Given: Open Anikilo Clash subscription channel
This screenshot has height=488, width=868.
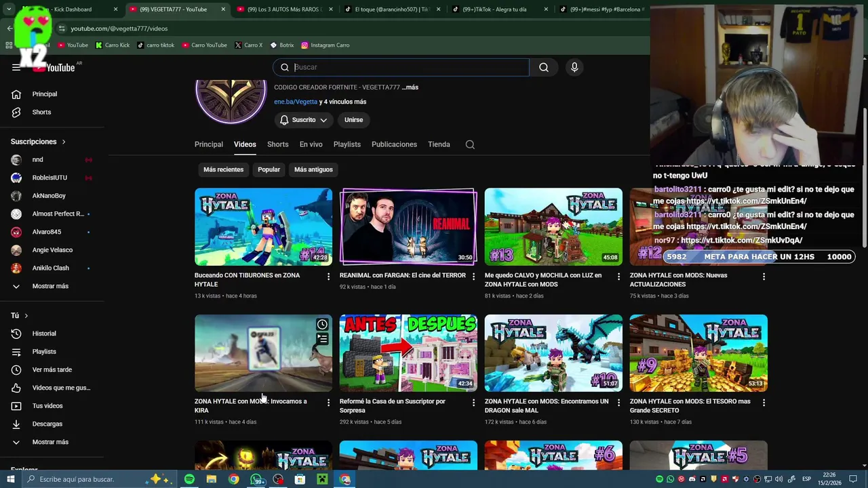Looking at the screenshot, I should pyautogui.click(x=51, y=268).
